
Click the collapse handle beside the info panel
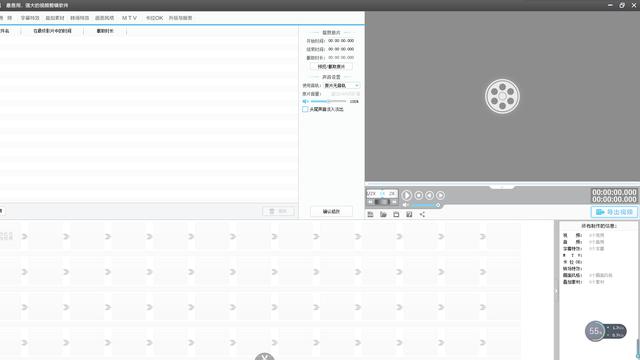tap(556, 291)
